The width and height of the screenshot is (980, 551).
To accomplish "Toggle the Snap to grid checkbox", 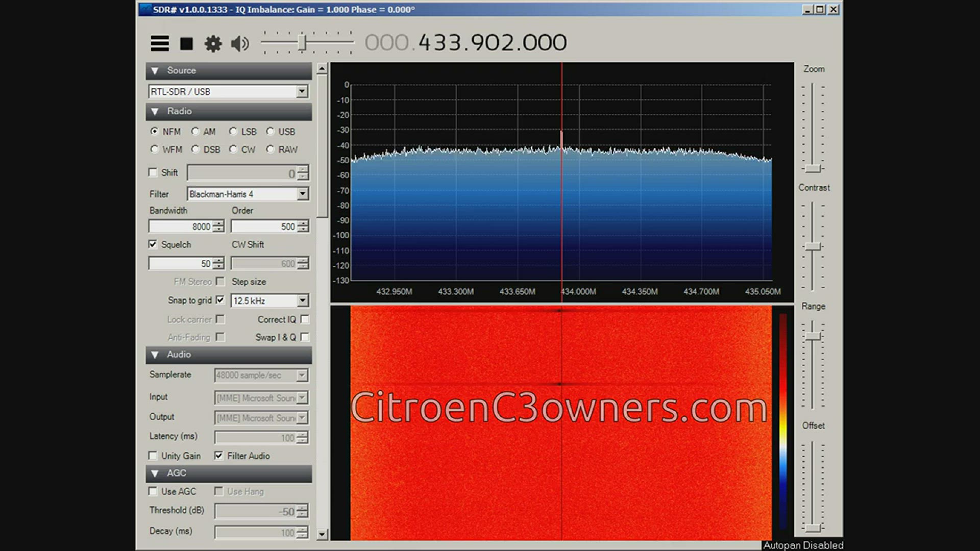I will tap(220, 300).
